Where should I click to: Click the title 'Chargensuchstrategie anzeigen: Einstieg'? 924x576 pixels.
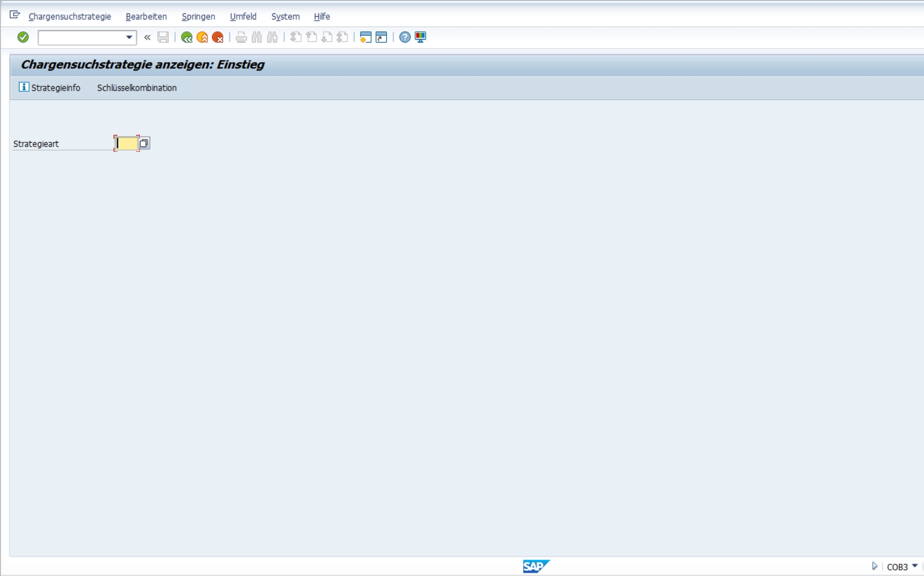click(142, 64)
